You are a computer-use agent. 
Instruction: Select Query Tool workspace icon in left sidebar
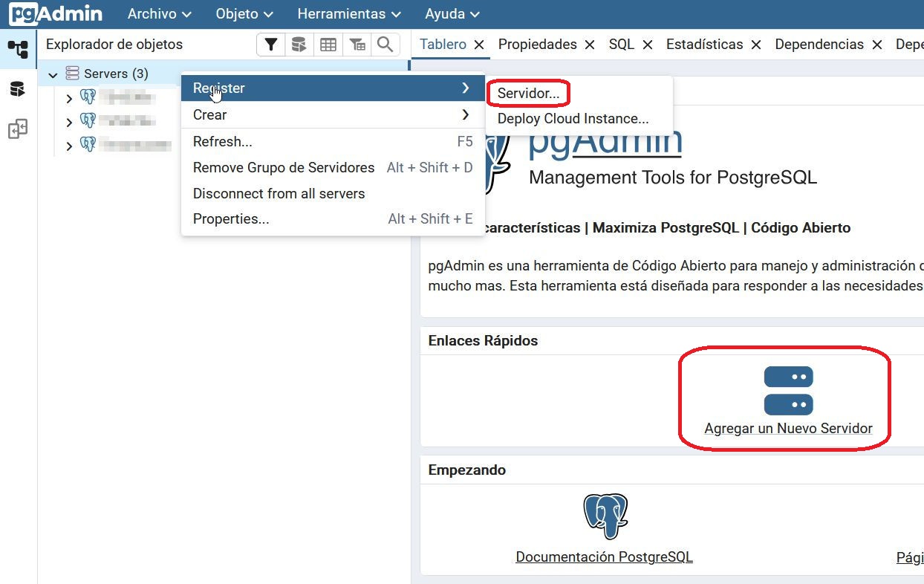pos(17,90)
